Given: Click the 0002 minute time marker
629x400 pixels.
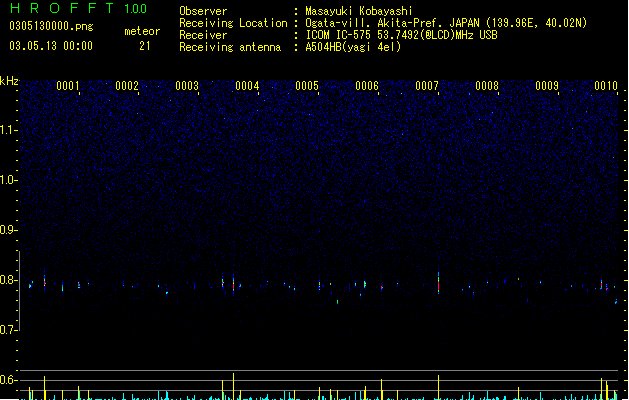Looking at the screenshot, I should coord(127,86).
